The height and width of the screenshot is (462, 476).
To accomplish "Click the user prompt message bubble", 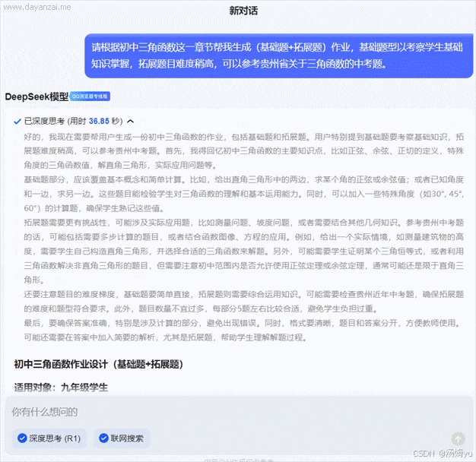I will (x=278, y=55).
